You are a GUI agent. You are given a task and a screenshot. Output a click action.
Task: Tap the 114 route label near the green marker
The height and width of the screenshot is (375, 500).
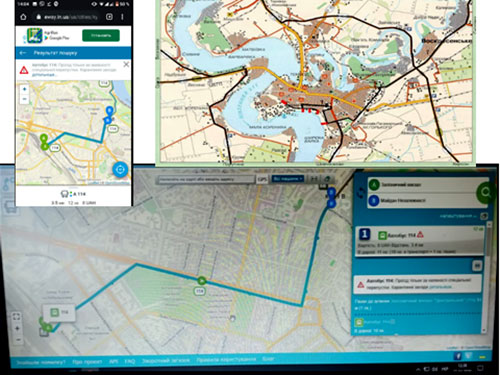(55, 148)
